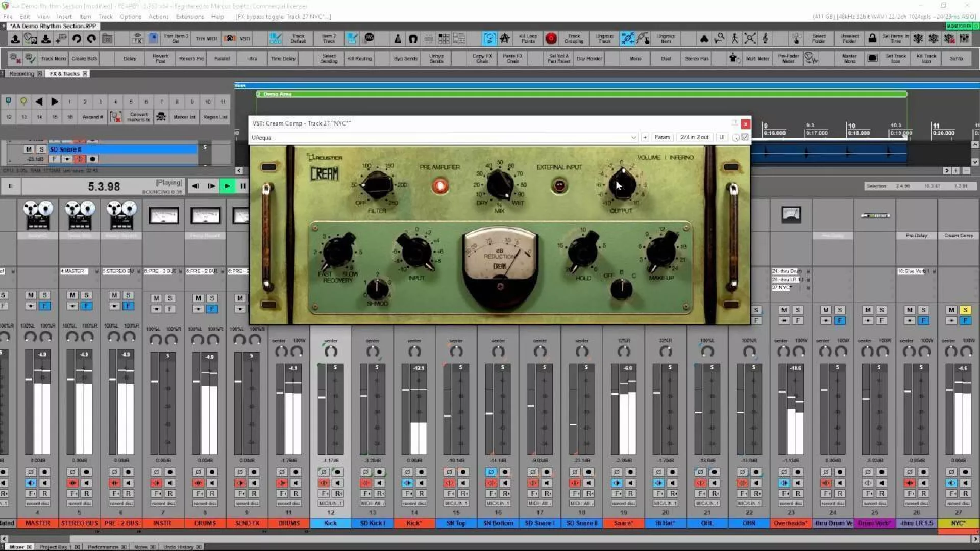Open the Extensions menu
This screenshot has height=551, width=980.
pyautogui.click(x=189, y=17)
